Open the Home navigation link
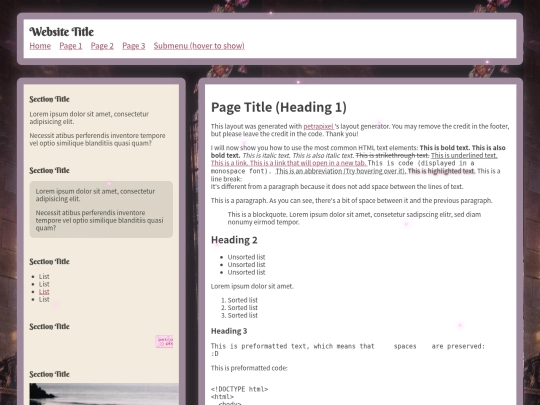 [40, 46]
